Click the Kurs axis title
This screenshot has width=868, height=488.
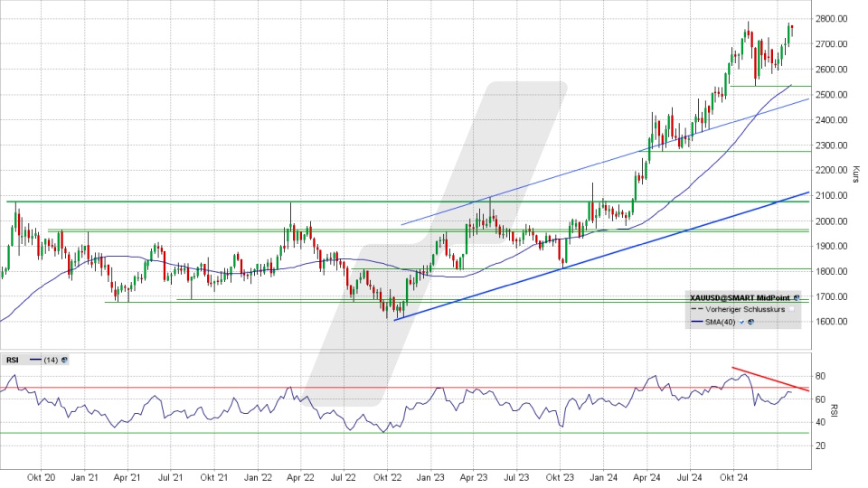click(856, 174)
